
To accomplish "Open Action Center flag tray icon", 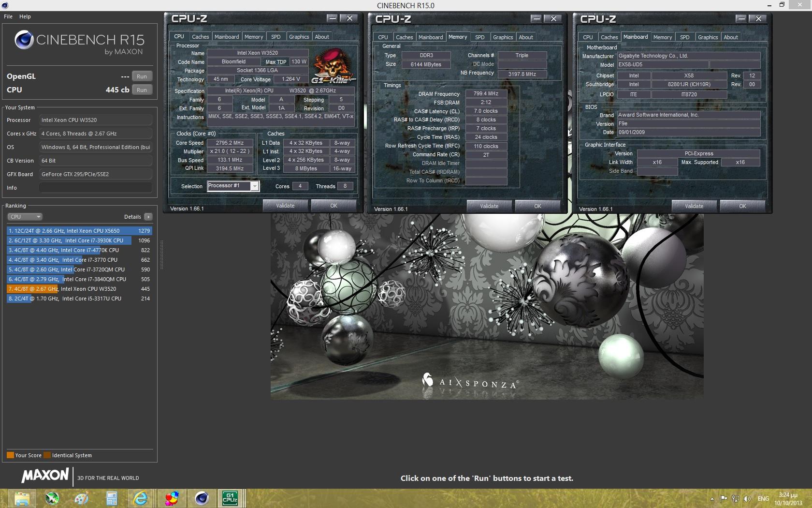I will coord(724,499).
